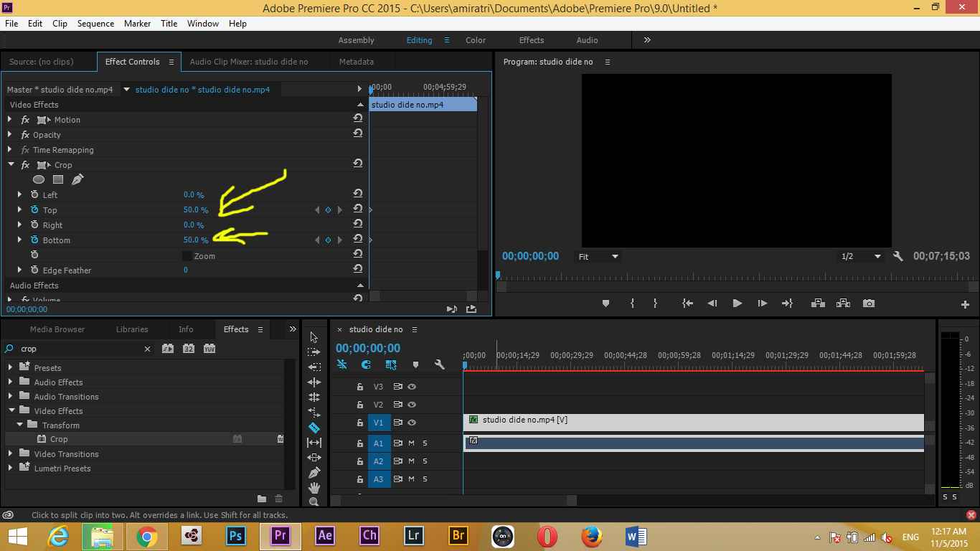
Task: Step forward one frame
Action: pos(762,303)
